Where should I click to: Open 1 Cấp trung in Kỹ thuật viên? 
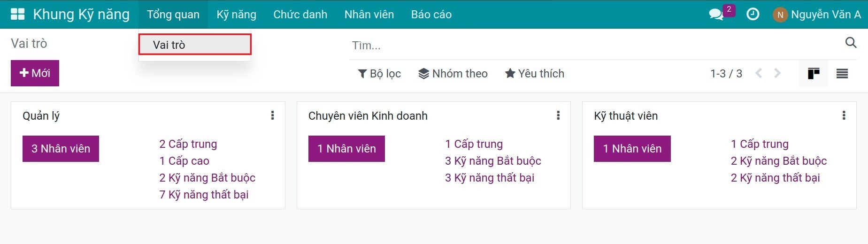coord(760,144)
